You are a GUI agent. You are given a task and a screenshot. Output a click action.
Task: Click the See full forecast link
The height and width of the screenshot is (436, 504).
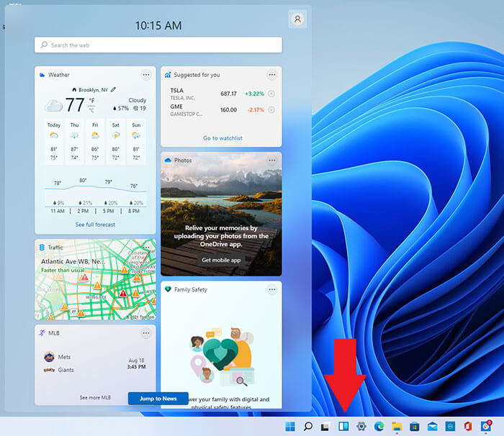pos(95,224)
